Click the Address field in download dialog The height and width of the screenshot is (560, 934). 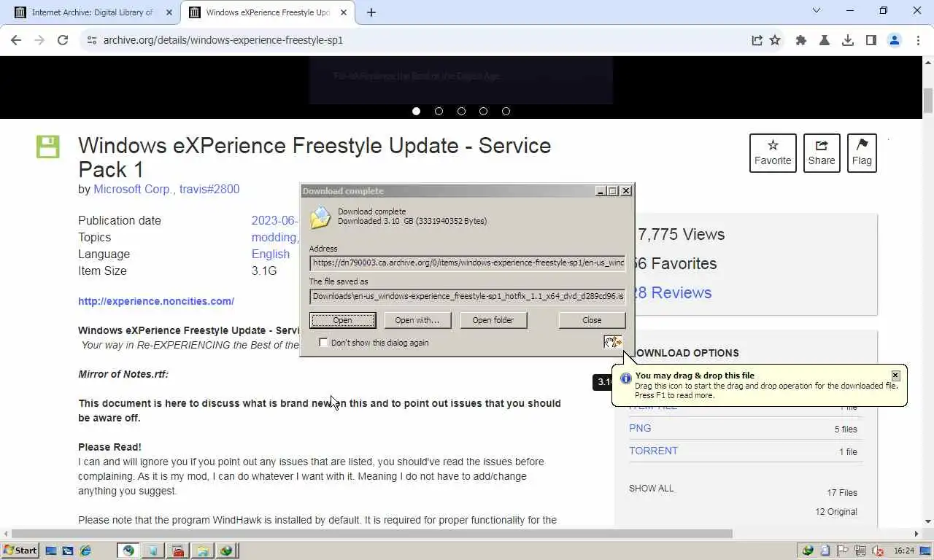[x=467, y=262]
